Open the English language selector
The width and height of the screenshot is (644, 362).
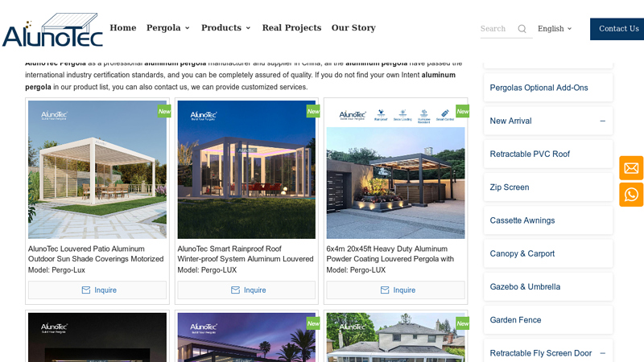click(555, 29)
